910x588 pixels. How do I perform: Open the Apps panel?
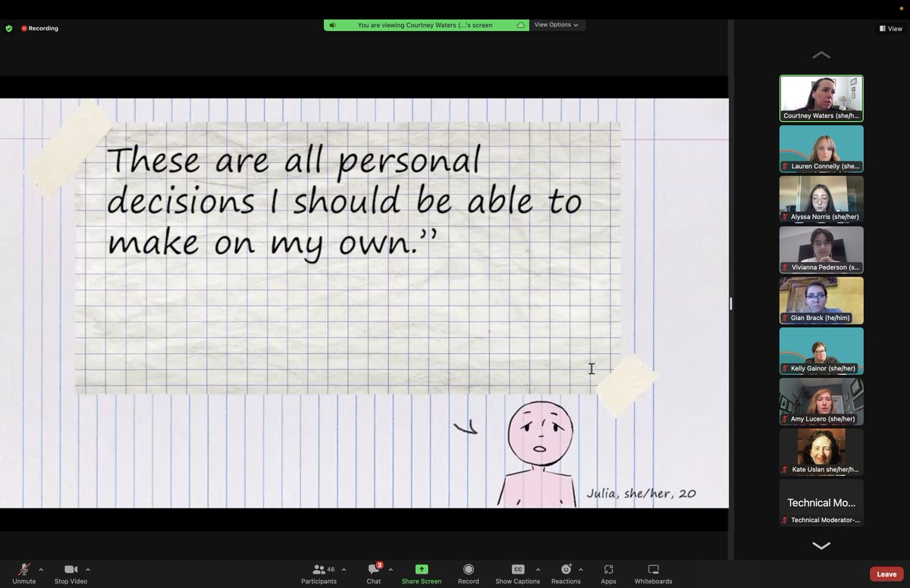tap(608, 574)
